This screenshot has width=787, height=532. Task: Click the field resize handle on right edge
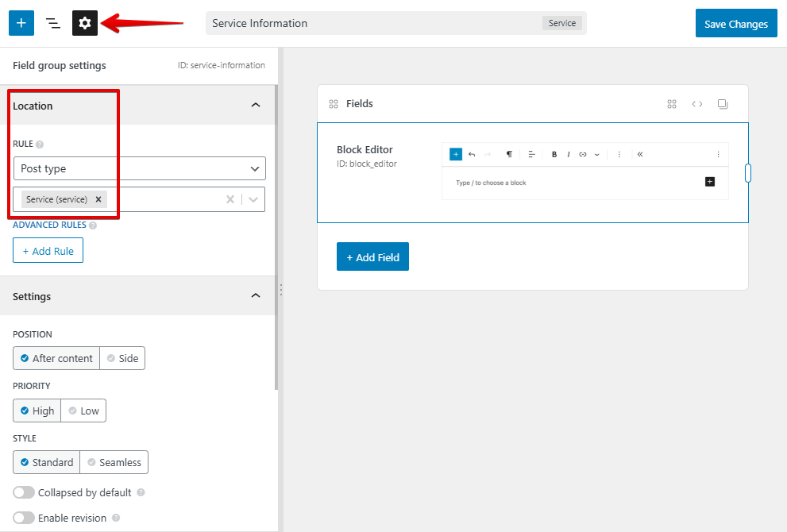pos(748,173)
